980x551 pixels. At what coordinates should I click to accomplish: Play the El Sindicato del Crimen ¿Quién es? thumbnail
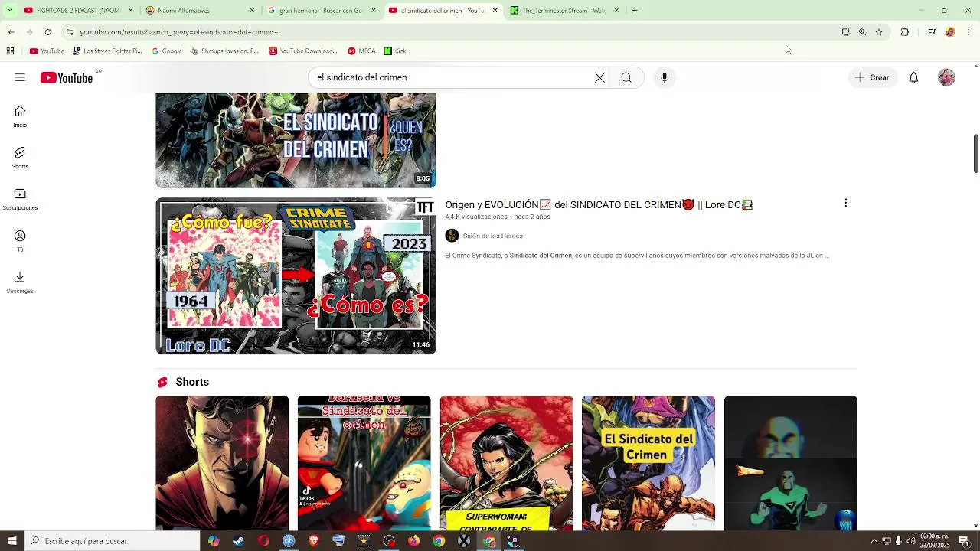pyautogui.click(x=296, y=140)
